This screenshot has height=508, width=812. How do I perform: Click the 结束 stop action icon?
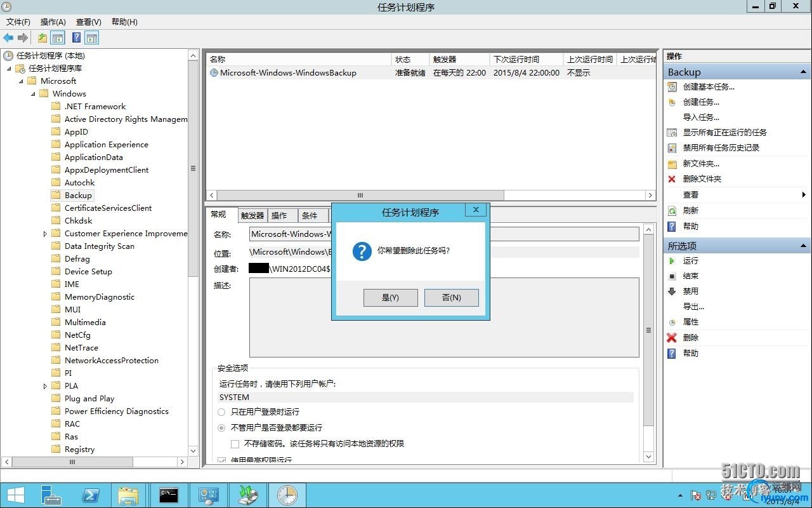[x=672, y=276]
